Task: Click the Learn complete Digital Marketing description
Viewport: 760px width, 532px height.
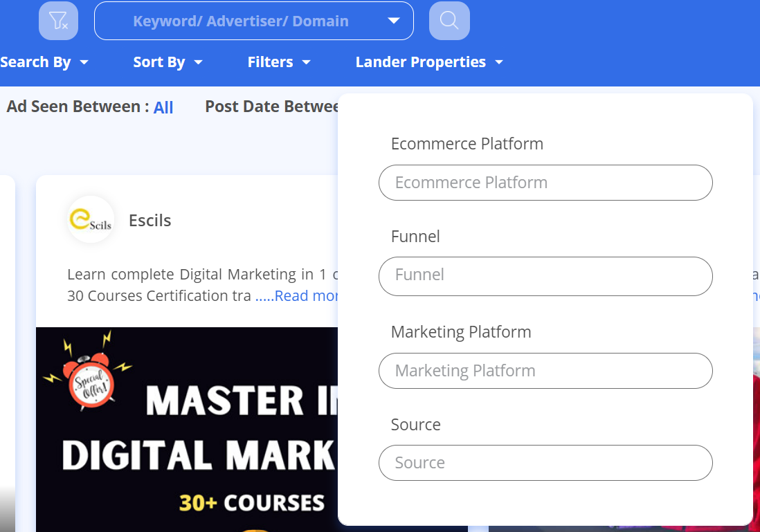Action: pos(194,275)
